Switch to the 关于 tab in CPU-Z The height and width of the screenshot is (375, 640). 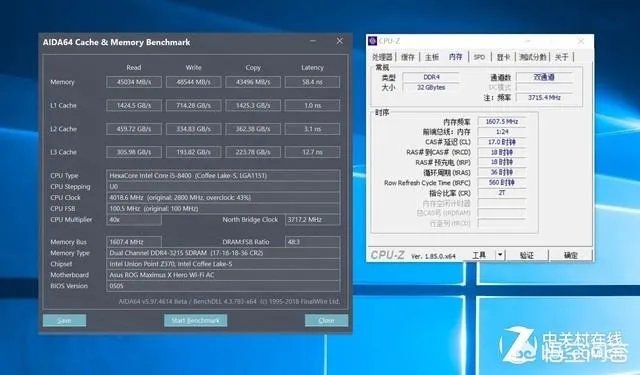click(562, 57)
